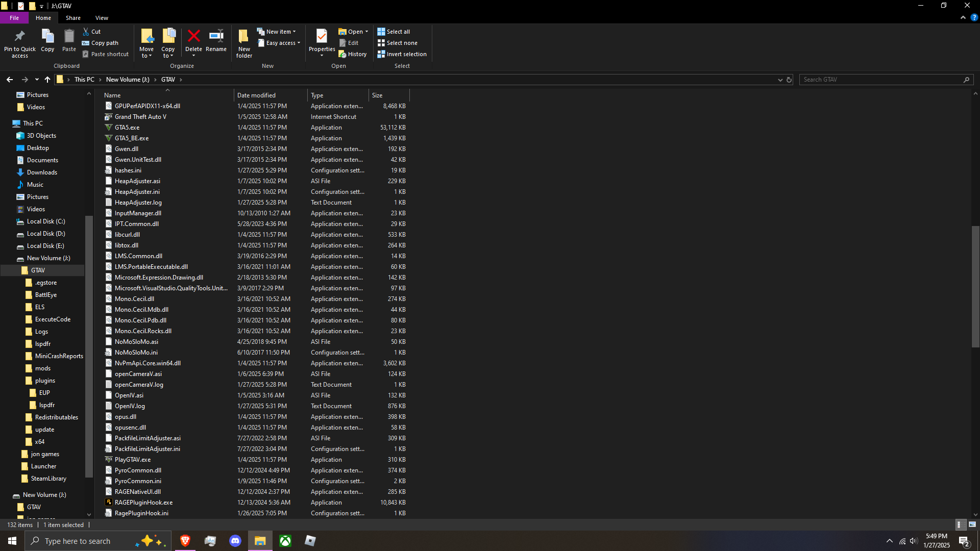Open Xbox app from the taskbar
980x551 pixels.
click(x=285, y=541)
